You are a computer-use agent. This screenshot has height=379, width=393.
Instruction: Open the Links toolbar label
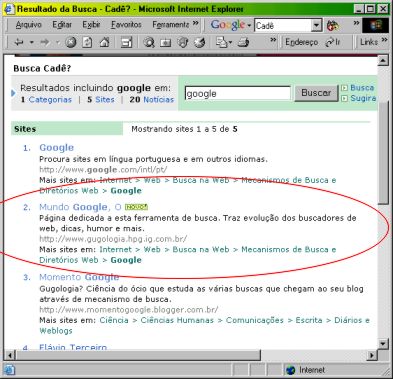369,42
